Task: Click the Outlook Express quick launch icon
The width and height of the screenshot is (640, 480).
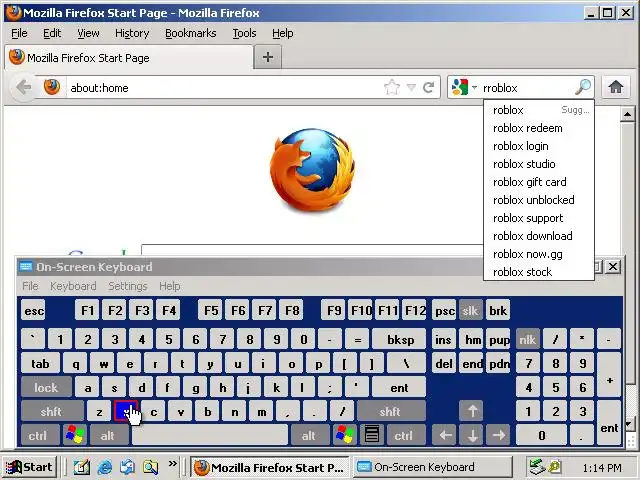Action: tap(127, 467)
